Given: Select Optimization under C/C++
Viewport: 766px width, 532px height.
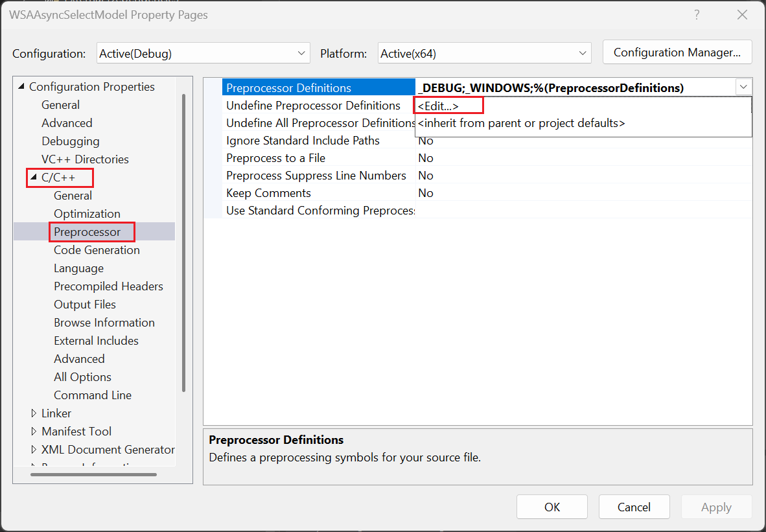Looking at the screenshot, I should 87,214.
